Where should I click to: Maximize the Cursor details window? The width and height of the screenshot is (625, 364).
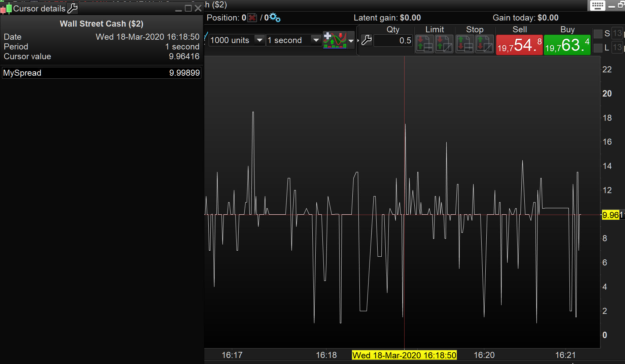(x=188, y=9)
